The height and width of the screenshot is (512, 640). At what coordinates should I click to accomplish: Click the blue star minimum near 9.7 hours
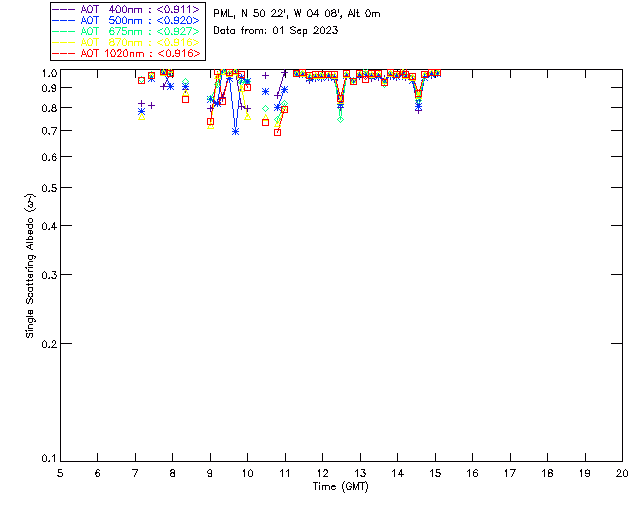[x=236, y=131]
